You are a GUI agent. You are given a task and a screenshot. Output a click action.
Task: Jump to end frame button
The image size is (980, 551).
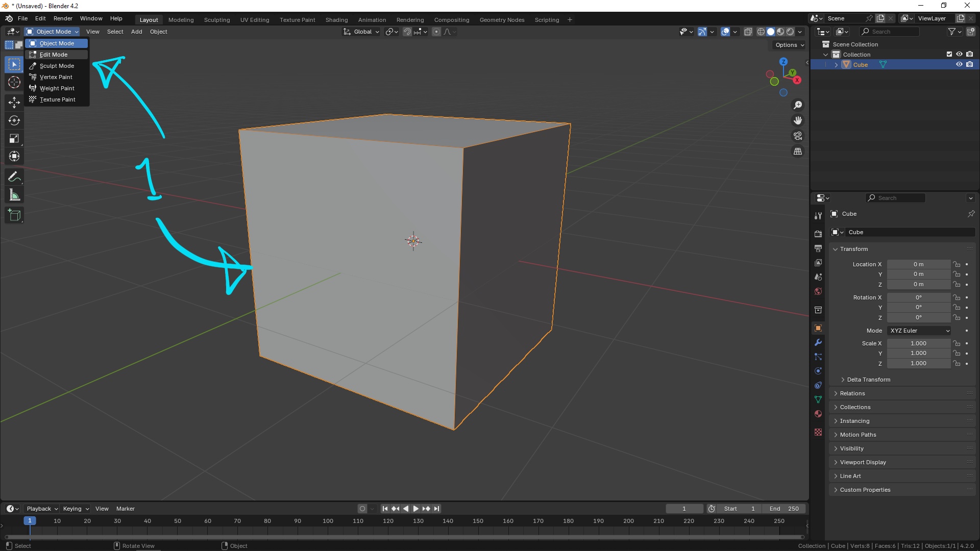click(436, 509)
